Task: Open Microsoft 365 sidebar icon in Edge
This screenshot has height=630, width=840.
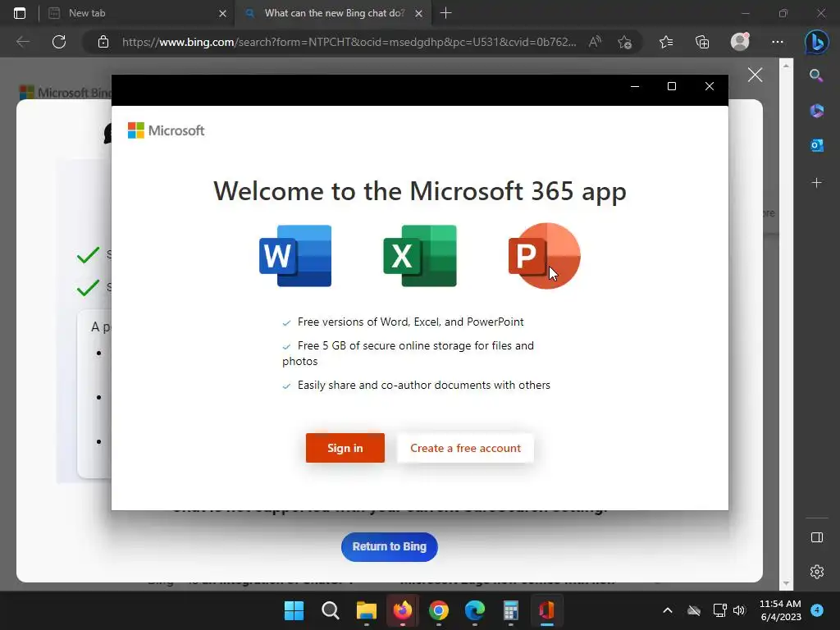Action: click(816, 111)
